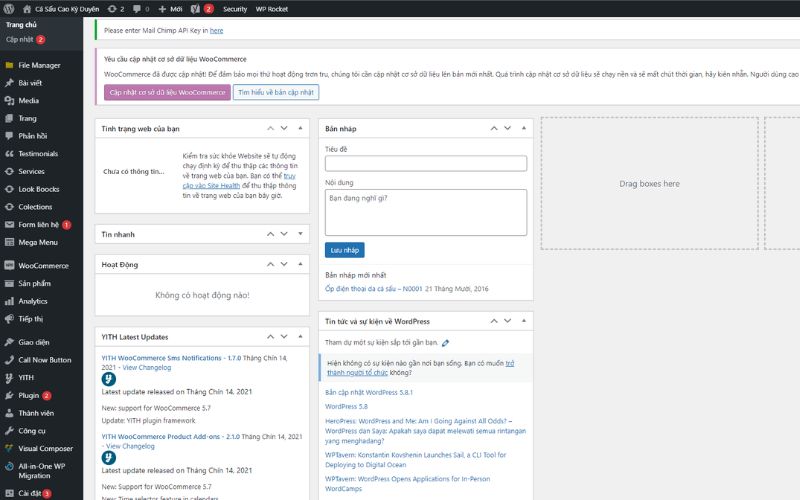This screenshot has height=500, width=800.
Task: Follow the Mail Chimp API Key here link
Action: click(x=216, y=31)
